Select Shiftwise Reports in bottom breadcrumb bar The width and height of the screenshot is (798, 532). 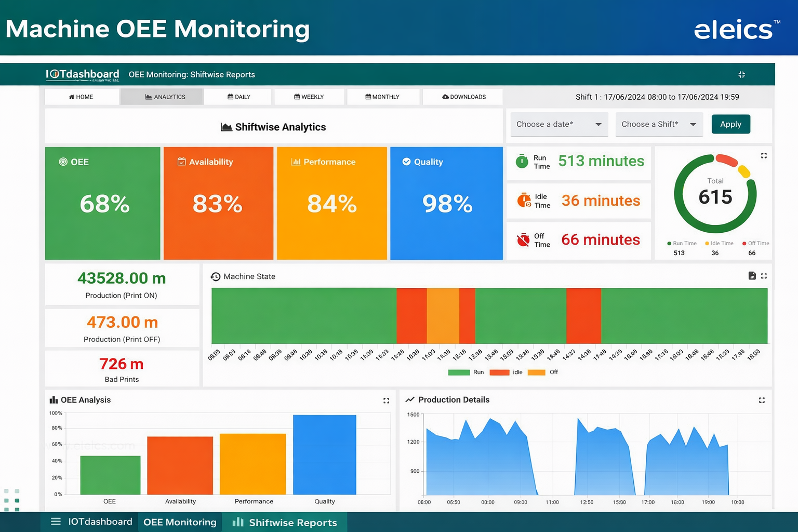[x=285, y=523]
